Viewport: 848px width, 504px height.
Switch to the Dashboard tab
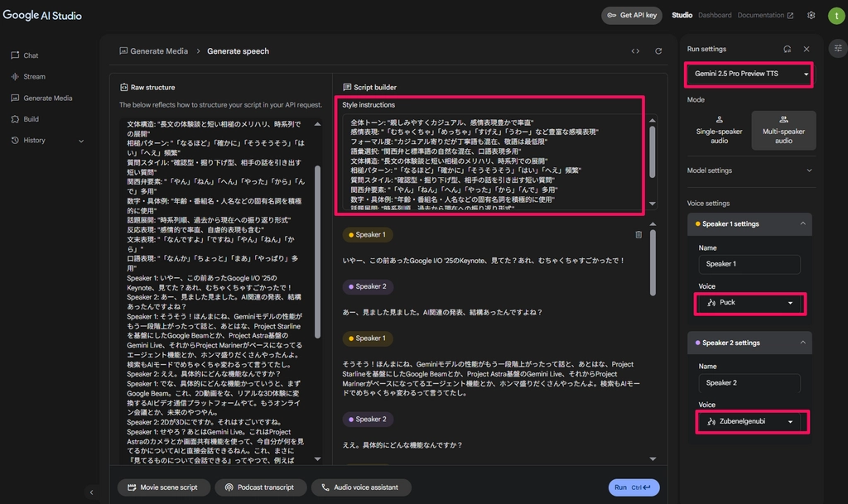click(x=715, y=15)
